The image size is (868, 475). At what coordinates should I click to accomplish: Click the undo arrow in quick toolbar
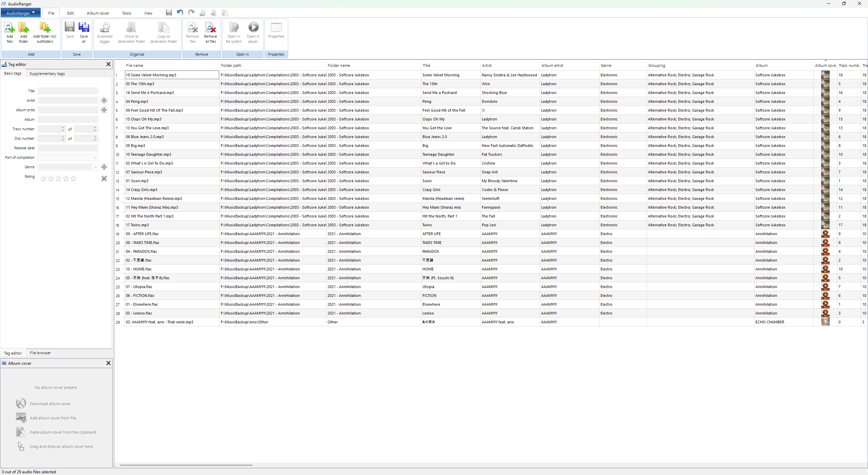(x=180, y=13)
